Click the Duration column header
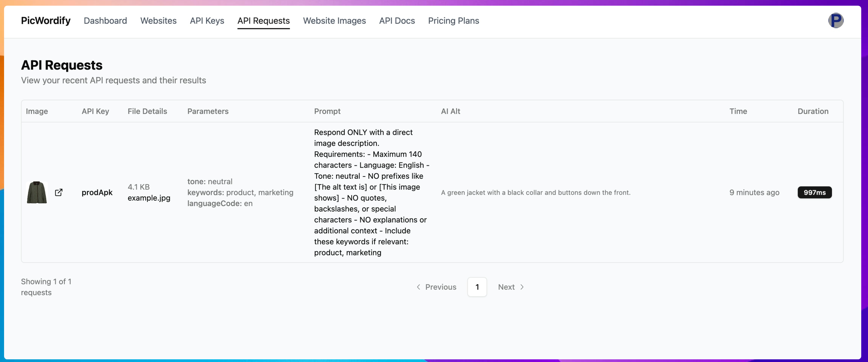 pyautogui.click(x=813, y=111)
